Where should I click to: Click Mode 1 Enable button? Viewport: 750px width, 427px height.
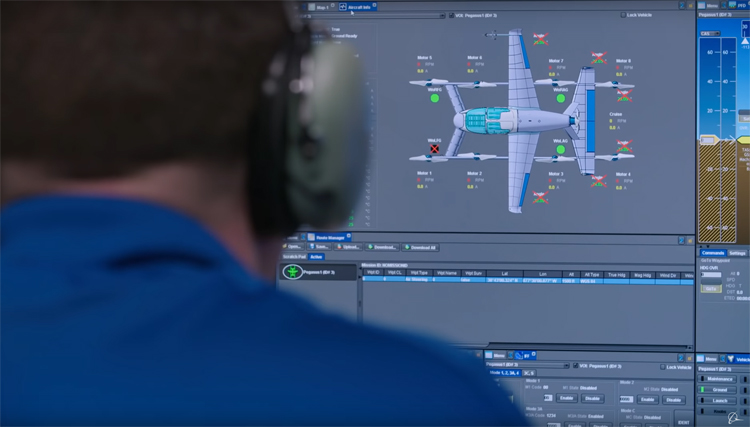click(566, 398)
